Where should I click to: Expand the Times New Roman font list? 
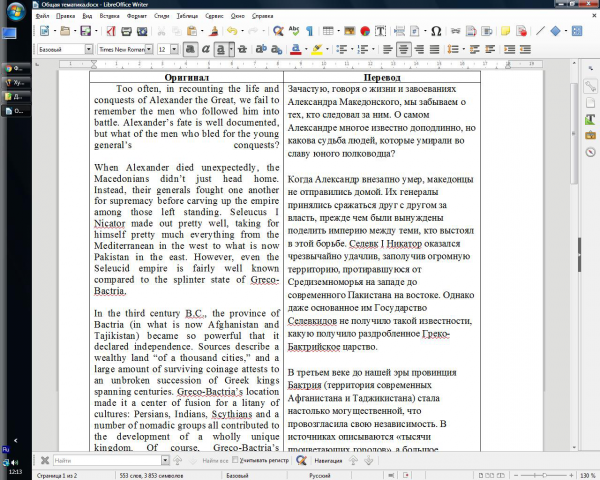tap(149, 49)
